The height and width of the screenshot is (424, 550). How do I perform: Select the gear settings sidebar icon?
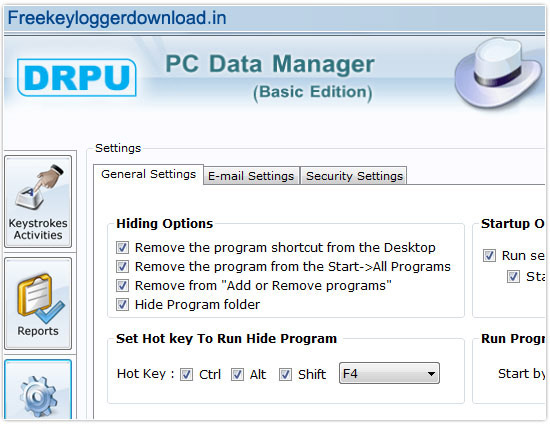(38, 390)
